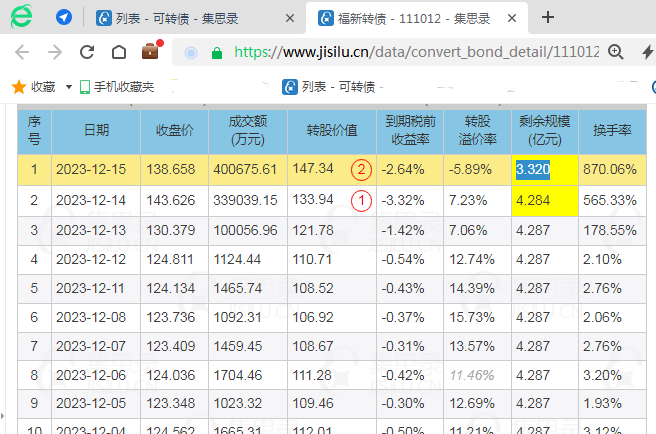Open a new tab with plus button
The height and width of the screenshot is (434, 656).
(548, 18)
